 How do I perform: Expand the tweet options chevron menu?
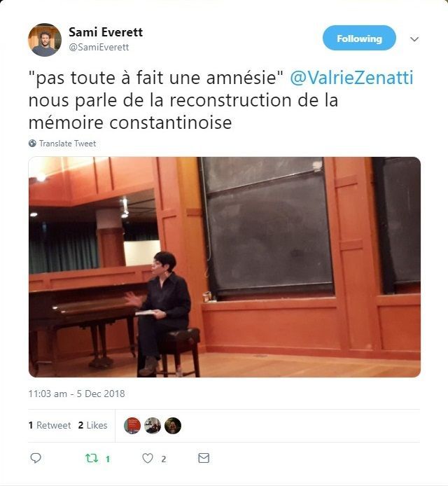pos(414,39)
